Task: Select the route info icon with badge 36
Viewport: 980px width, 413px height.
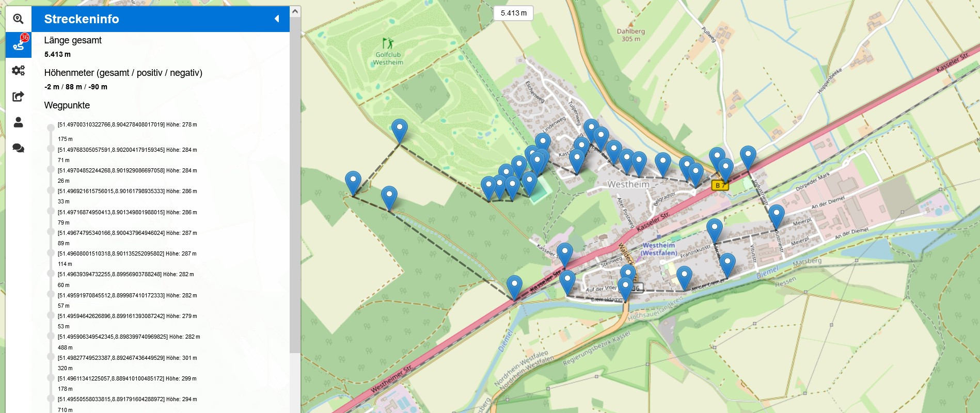Action: pyautogui.click(x=19, y=44)
